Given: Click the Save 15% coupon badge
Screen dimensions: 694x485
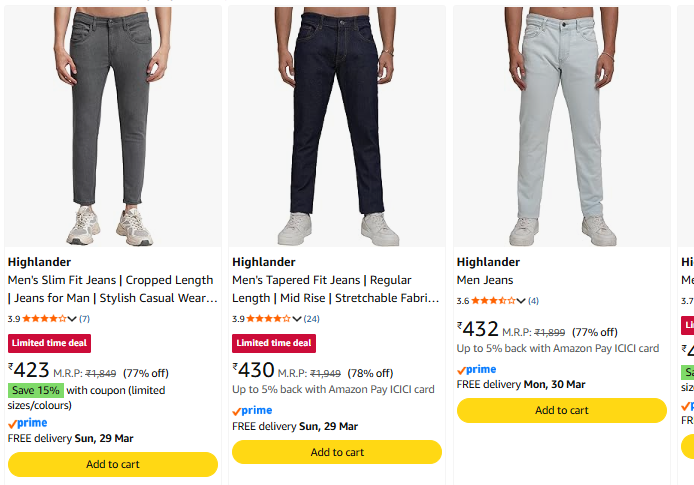Looking at the screenshot, I should (36, 390).
